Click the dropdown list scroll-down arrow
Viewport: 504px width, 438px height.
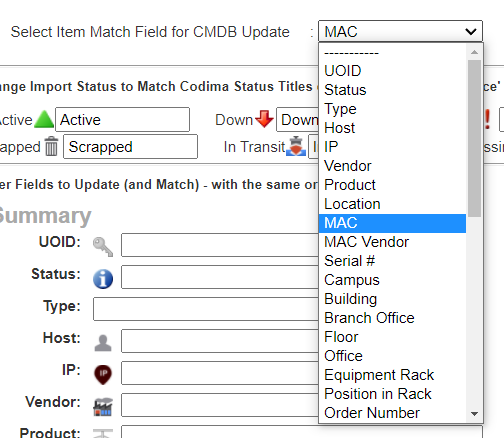click(x=474, y=414)
